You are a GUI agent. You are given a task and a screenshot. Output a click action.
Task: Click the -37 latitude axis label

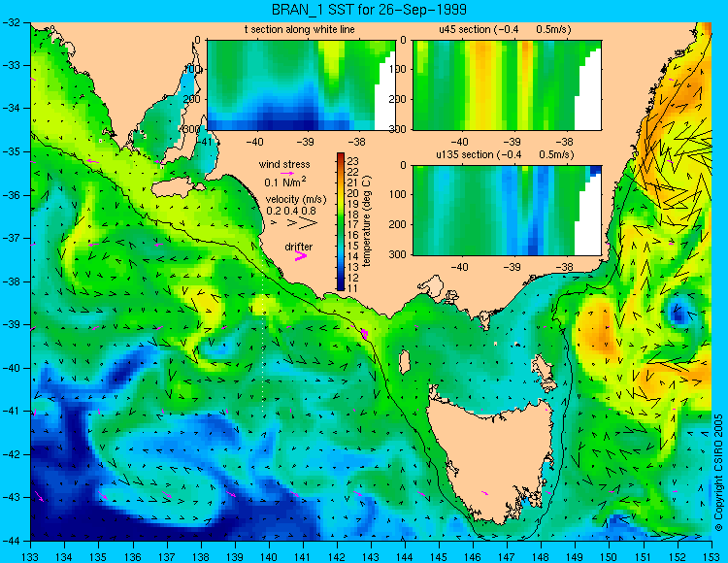coord(12,238)
